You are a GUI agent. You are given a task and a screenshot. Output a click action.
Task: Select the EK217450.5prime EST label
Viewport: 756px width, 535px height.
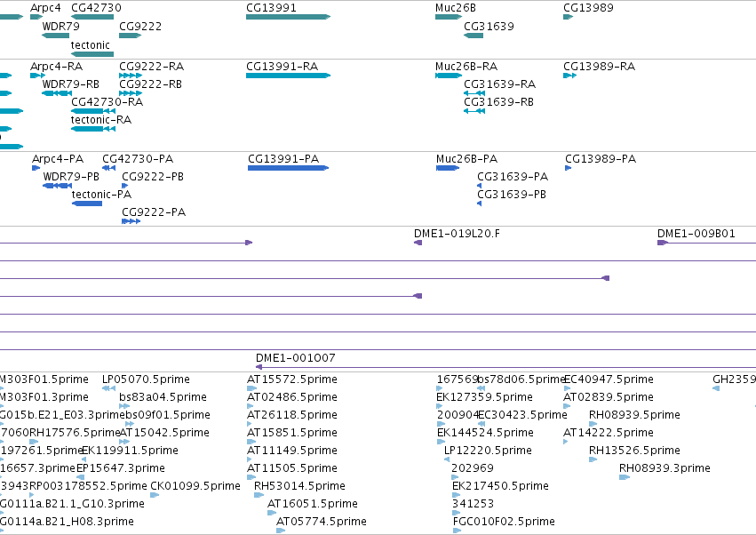tap(500, 486)
